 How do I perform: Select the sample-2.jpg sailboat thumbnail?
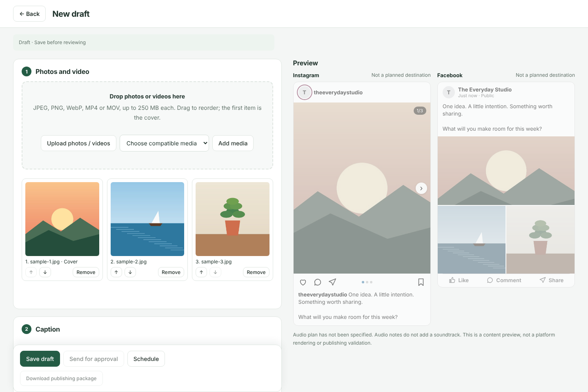[147, 219]
